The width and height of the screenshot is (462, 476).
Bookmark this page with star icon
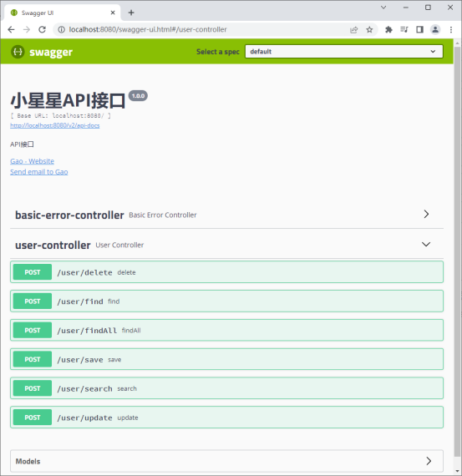pos(369,30)
